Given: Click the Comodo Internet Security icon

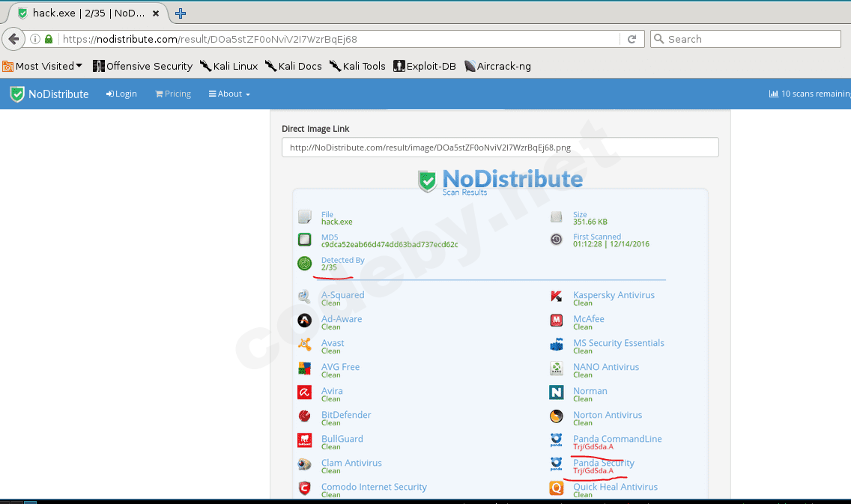Looking at the screenshot, I should [x=304, y=488].
